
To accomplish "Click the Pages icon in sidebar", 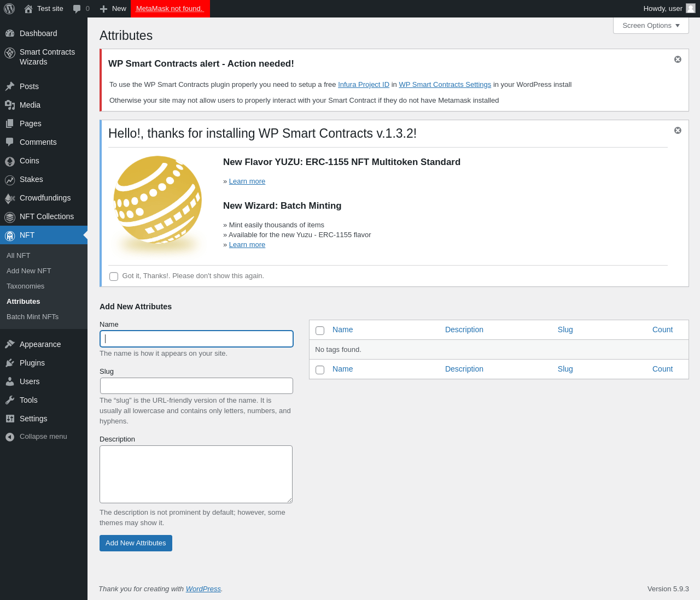I will coord(10,123).
